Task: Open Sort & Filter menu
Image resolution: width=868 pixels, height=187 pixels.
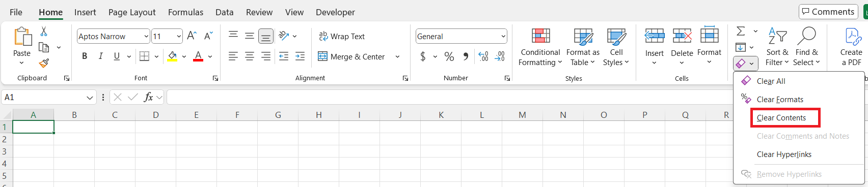Action: [777, 47]
